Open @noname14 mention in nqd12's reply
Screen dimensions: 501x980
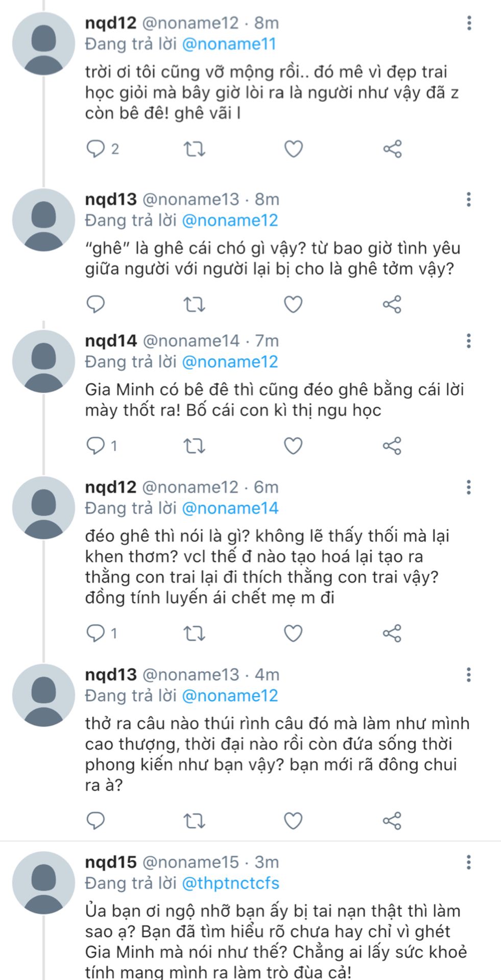(230, 508)
